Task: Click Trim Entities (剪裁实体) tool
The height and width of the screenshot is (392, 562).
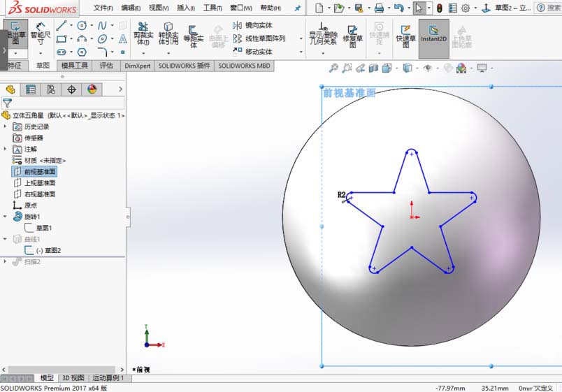Action: coord(143,34)
